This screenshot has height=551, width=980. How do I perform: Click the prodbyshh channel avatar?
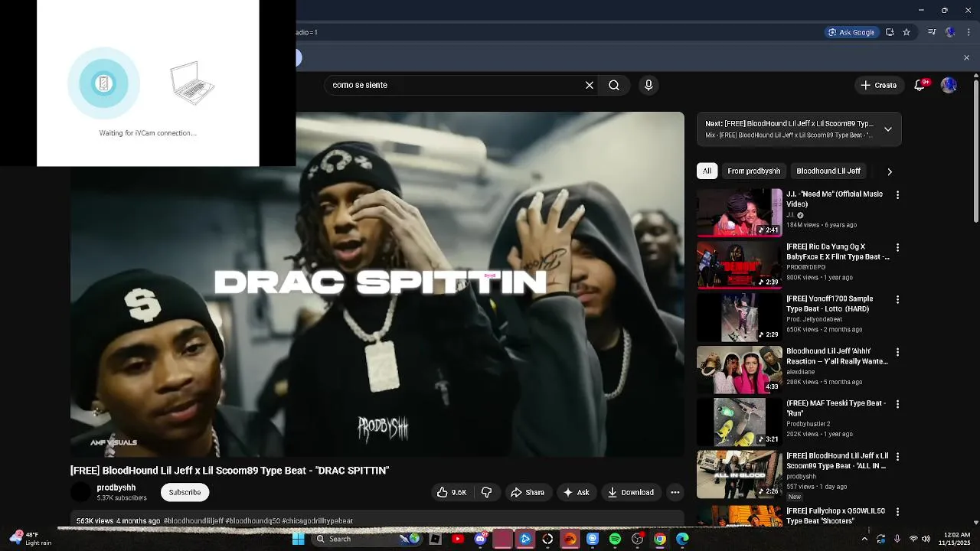tap(80, 492)
